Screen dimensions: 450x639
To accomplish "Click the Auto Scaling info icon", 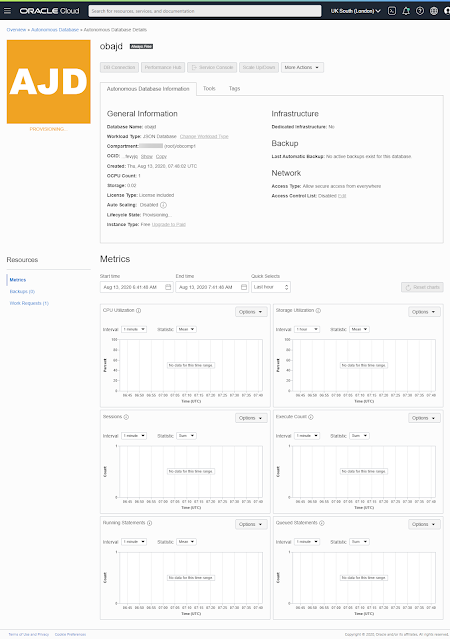I will (163, 205).
